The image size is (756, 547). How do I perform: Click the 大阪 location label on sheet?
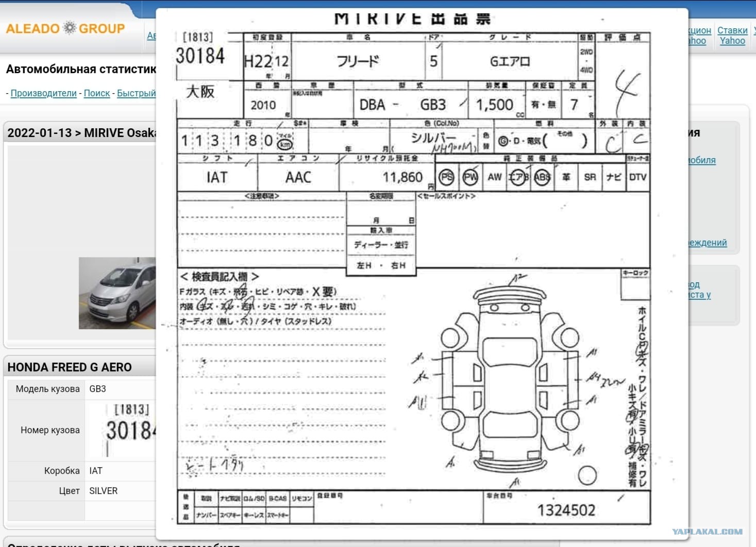pyautogui.click(x=200, y=92)
